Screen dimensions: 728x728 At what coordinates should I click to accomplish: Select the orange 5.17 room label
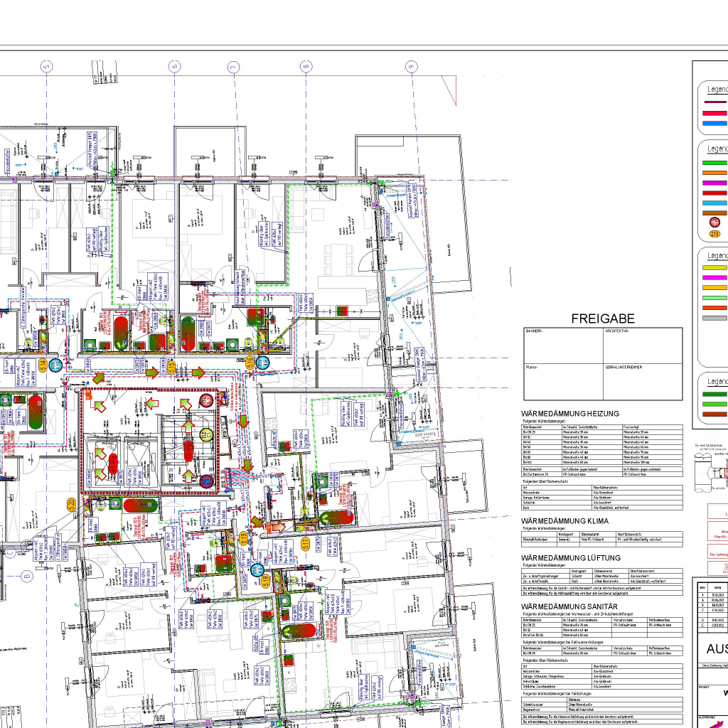point(304,544)
